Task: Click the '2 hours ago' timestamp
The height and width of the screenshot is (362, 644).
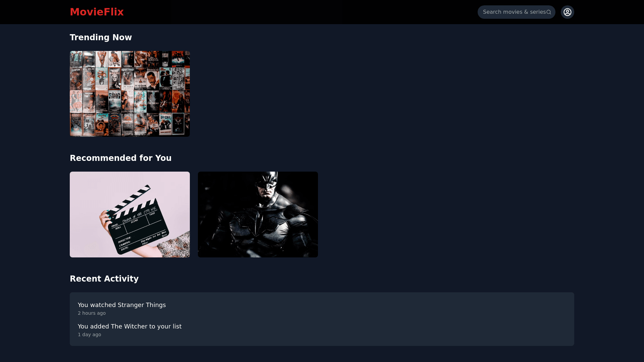Action: (92, 313)
